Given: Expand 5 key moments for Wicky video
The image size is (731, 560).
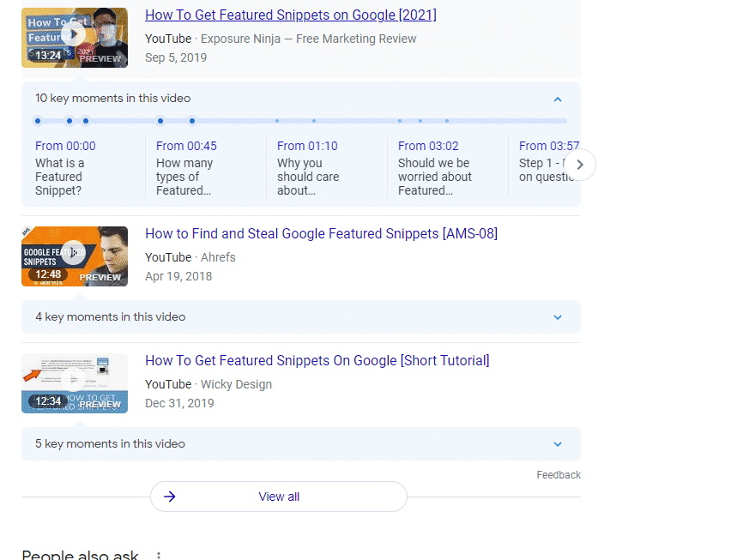Looking at the screenshot, I should (x=557, y=443).
